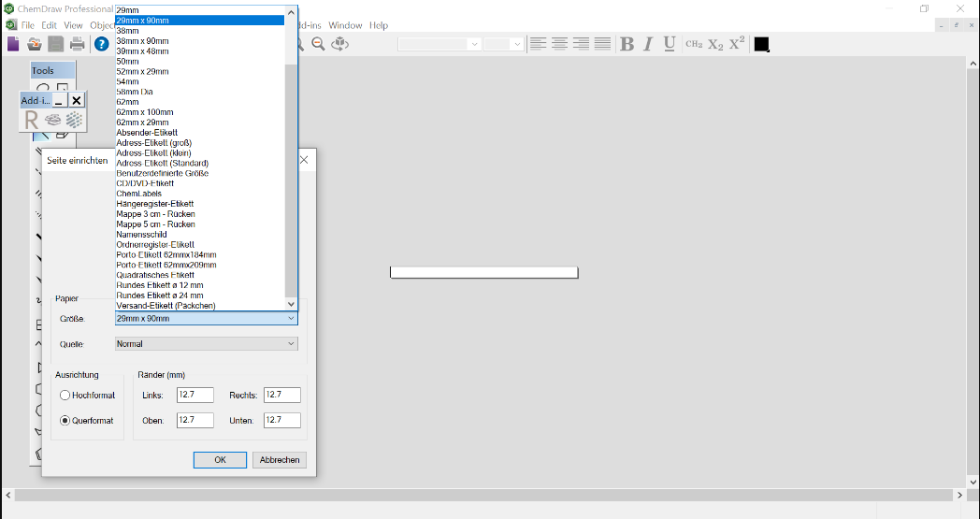Image resolution: width=980 pixels, height=519 pixels.
Task: Click the R icon in Add-ins panel
Action: click(x=31, y=120)
